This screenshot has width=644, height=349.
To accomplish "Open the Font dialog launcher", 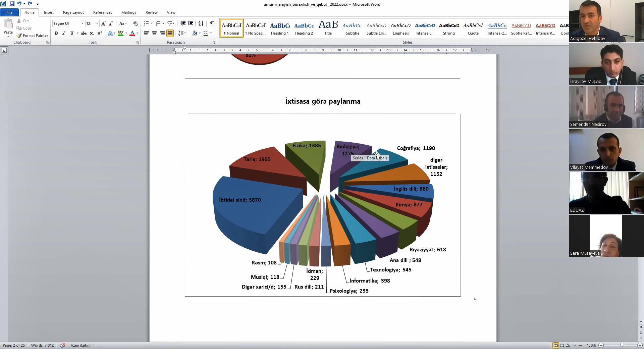I will pyautogui.click(x=138, y=43).
